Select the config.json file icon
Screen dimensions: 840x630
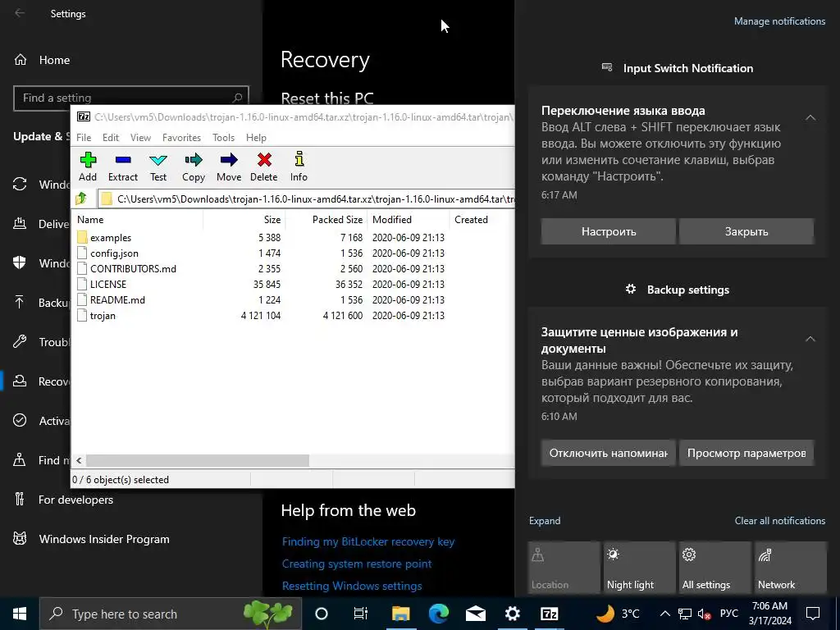[82, 253]
